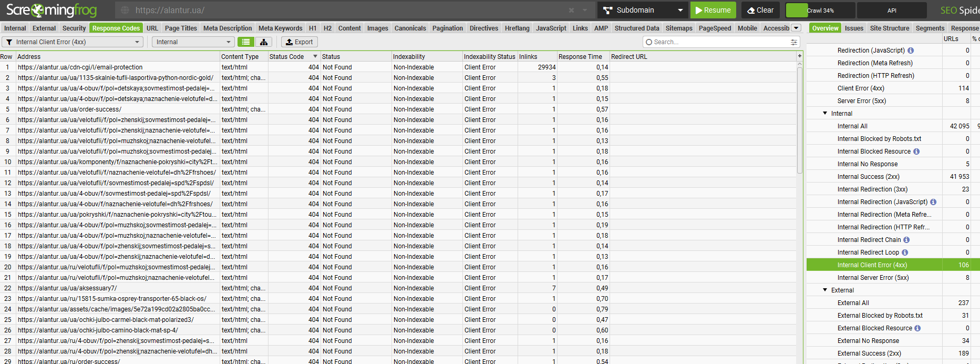The width and height of the screenshot is (980, 364).
Task: Click the Inlinks column header
Action: 537,56
